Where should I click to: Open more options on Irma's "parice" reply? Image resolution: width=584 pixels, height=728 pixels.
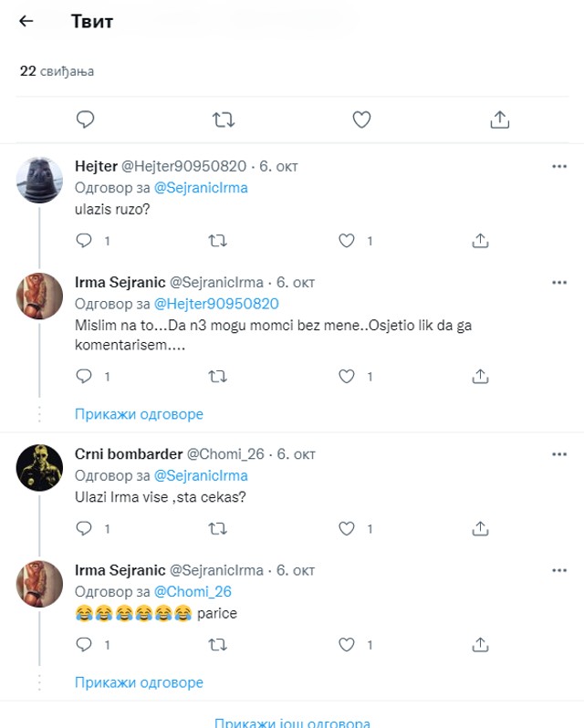tap(559, 570)
